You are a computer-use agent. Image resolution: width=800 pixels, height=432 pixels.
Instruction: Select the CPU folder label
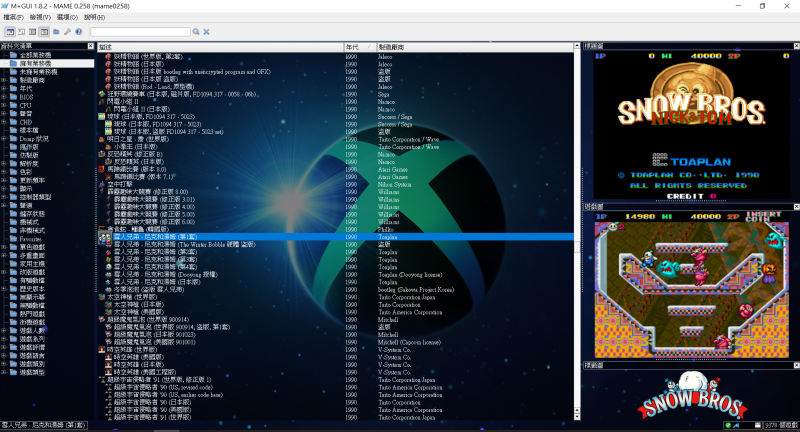point(26,105)
